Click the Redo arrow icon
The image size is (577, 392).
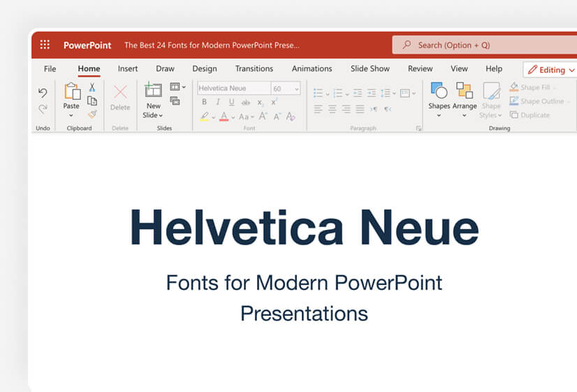point(43,109)
